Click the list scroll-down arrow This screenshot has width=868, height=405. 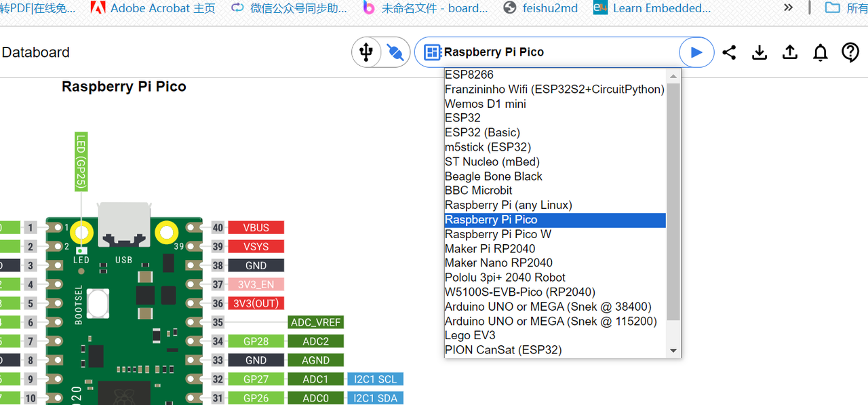click(x=673, y=351)
